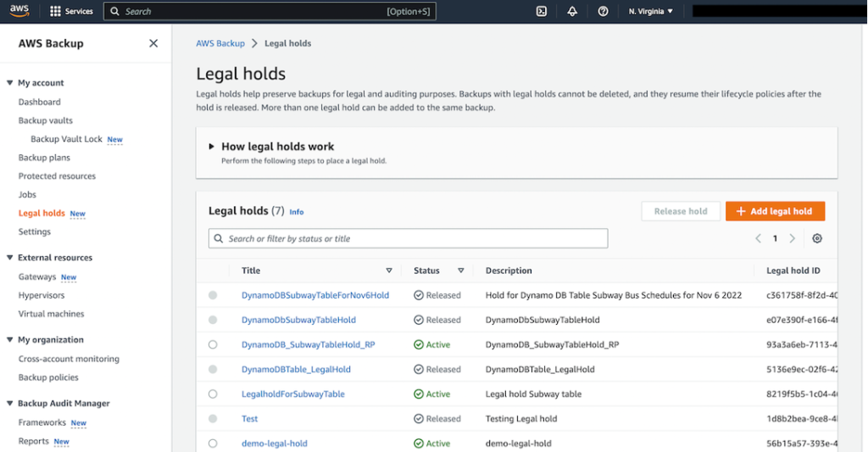The image size is (868, 452).
Task: Open Legal holds in the sidebar
Action: (x=42, y=213)
